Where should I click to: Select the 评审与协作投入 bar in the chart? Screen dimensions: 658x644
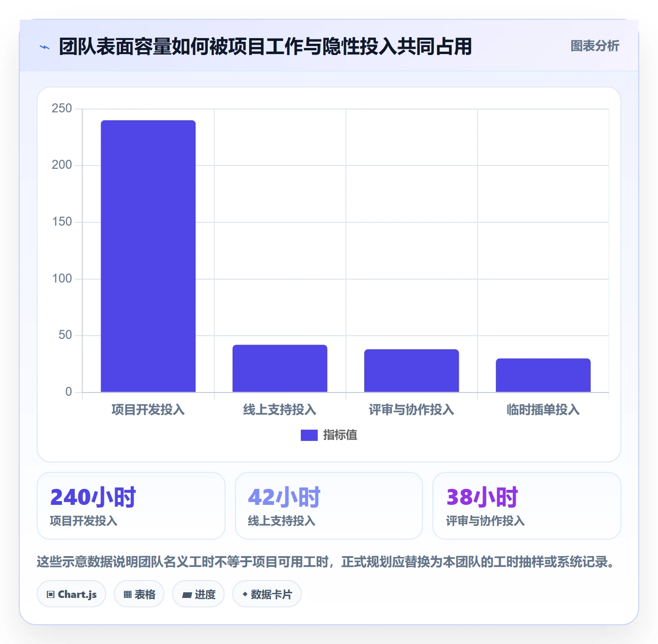[x=411, y=370]
